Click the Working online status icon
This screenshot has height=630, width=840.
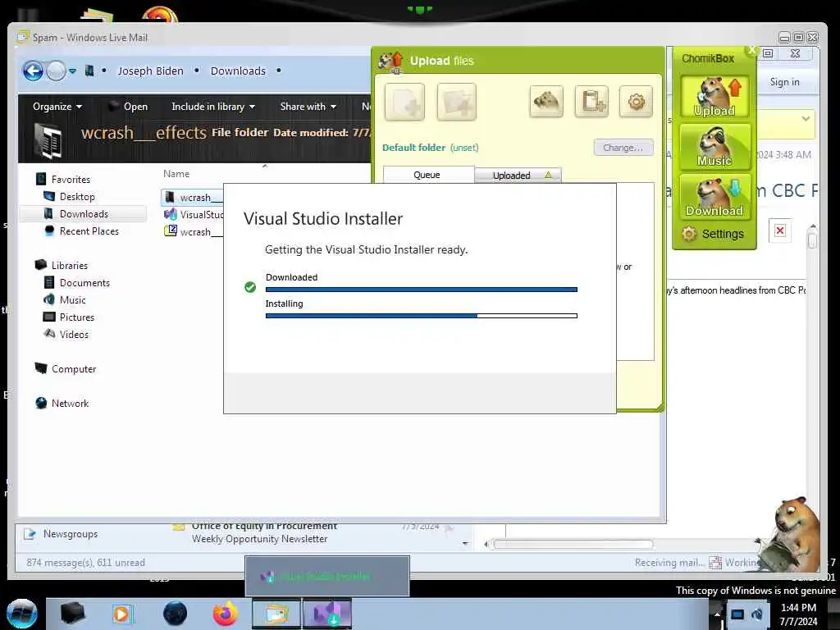715,563
